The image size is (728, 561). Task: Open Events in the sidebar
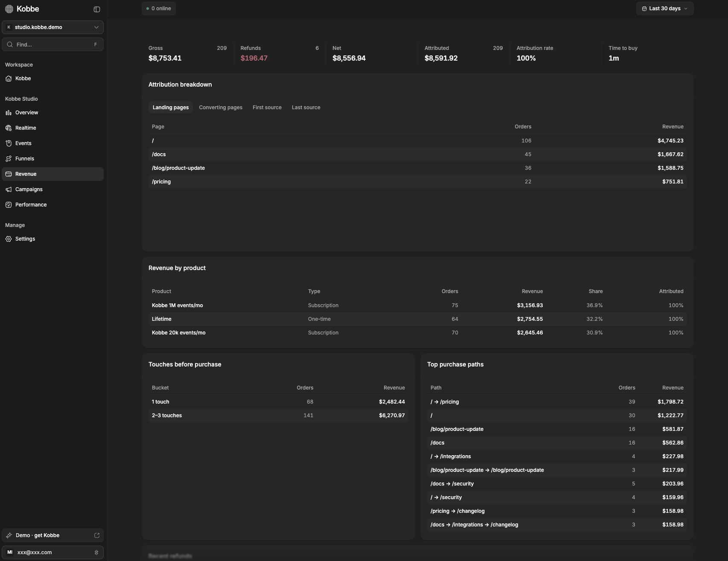[x=53, y=143]
